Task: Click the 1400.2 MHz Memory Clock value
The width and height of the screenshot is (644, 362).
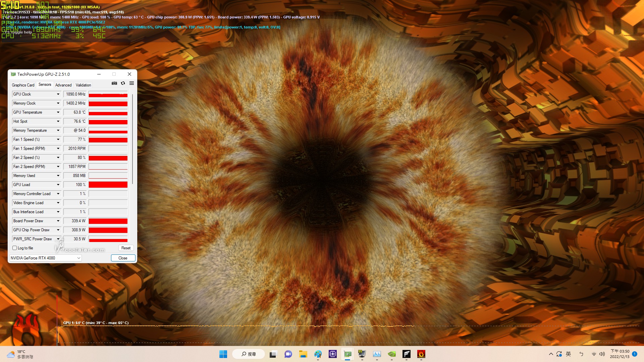Action: coord(75,103)
